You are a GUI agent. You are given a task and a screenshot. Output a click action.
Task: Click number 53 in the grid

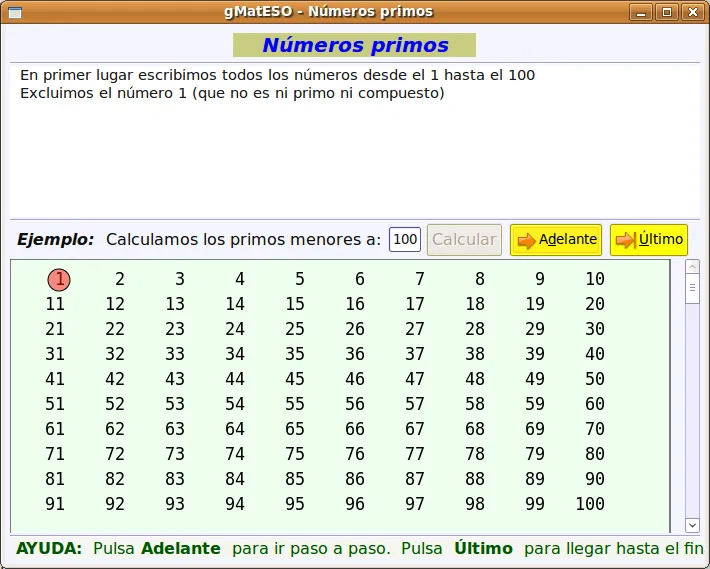175,404
